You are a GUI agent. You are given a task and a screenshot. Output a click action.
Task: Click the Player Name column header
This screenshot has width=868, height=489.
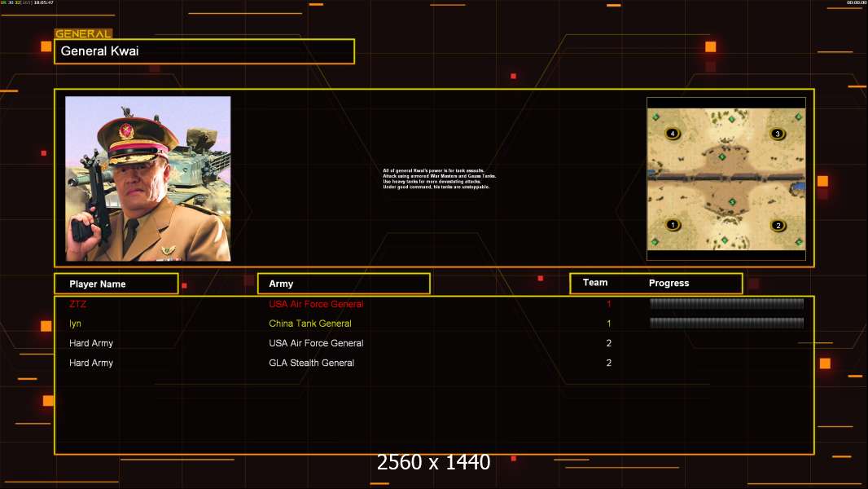click(116, 284)
